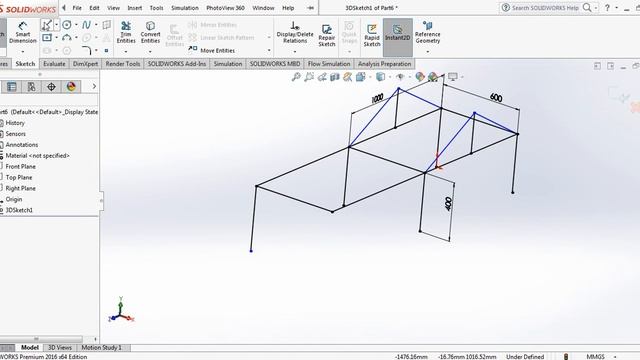Activate the 3D Line sketch tool
Image resolution: width=640 pixels, height=360 pixels.
point(46,25)
